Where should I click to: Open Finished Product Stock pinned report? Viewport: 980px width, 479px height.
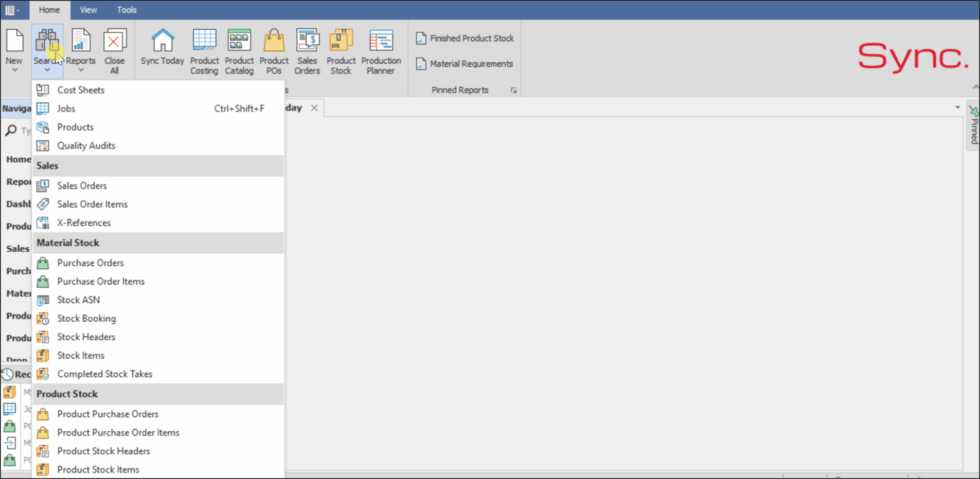[x=465, y=38]
